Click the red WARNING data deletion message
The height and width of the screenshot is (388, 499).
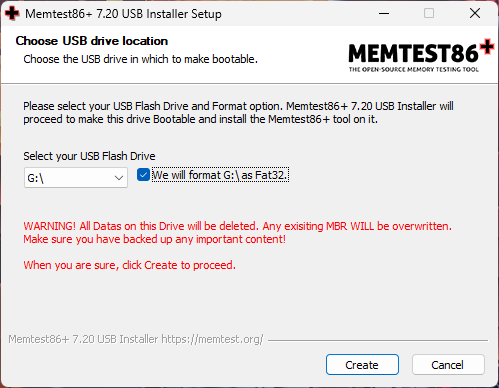point(237,233)
